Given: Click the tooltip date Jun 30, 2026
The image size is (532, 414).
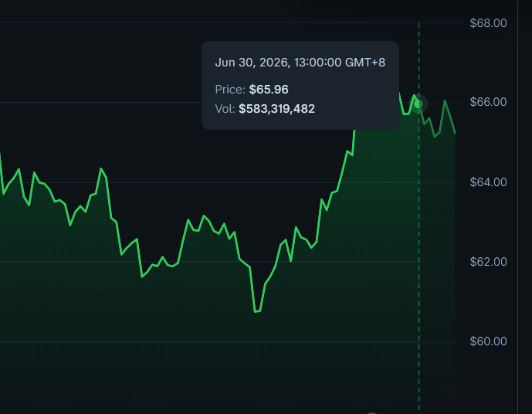Looking at the screenshot, I should (x=252, y=63).
